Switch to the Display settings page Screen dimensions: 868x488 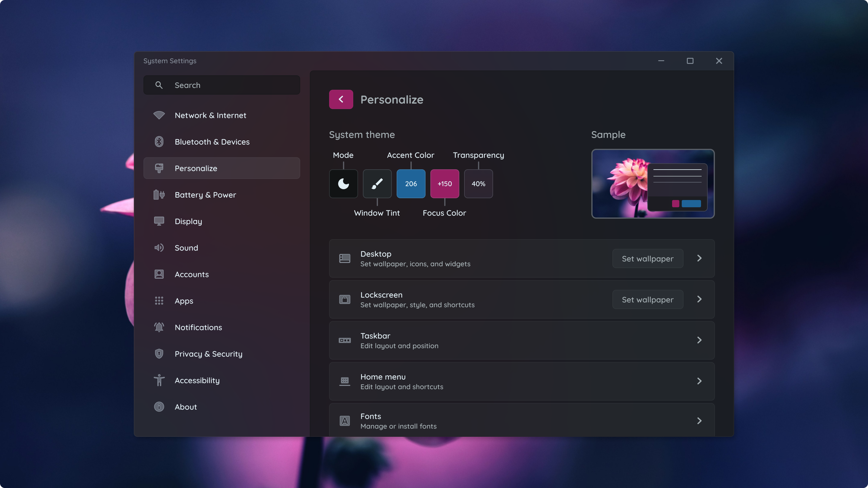[188, 221]
